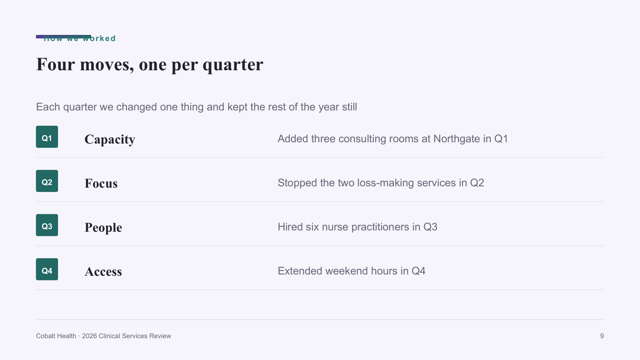Select the subtitle about changing one thing
Screen dimensions: 640x360
coord(196,107)
